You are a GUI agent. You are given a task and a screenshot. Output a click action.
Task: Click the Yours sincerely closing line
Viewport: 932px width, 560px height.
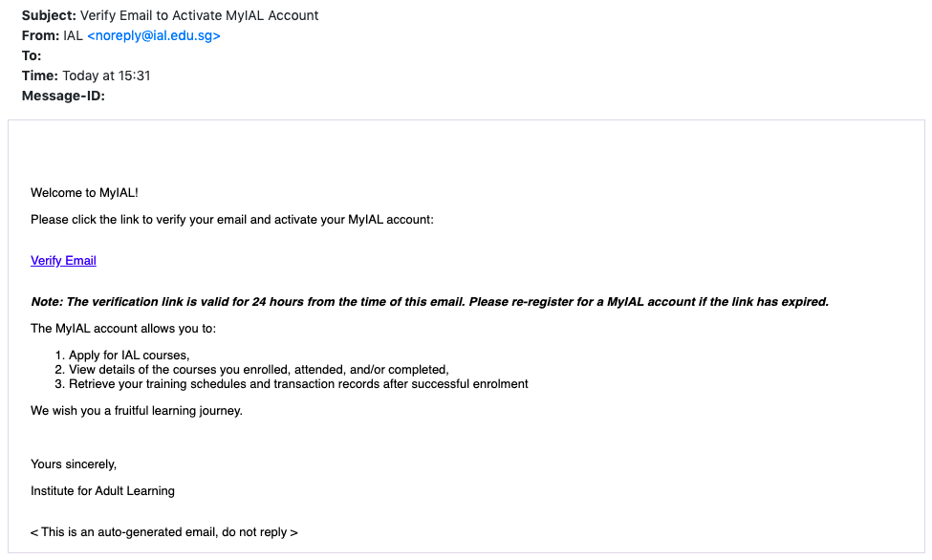pyautogui.click(x=74, y=463)
